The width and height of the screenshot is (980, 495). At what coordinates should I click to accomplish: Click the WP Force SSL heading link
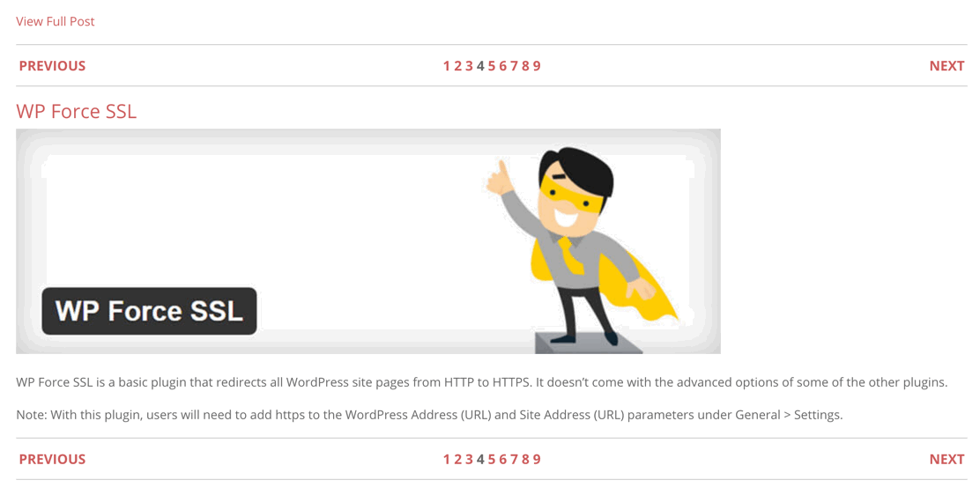pyautogui.click(x=77, y=111)
